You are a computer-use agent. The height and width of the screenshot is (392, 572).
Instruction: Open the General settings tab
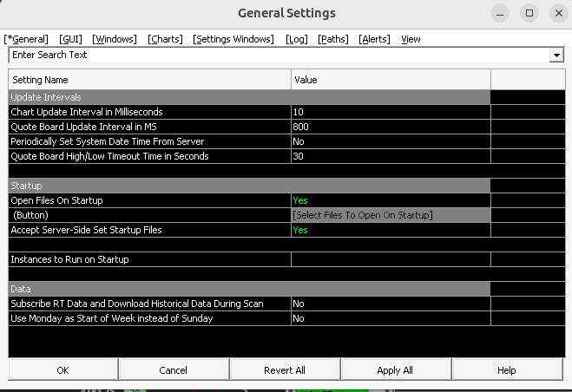pyautogui.click(x=26, y=39)
